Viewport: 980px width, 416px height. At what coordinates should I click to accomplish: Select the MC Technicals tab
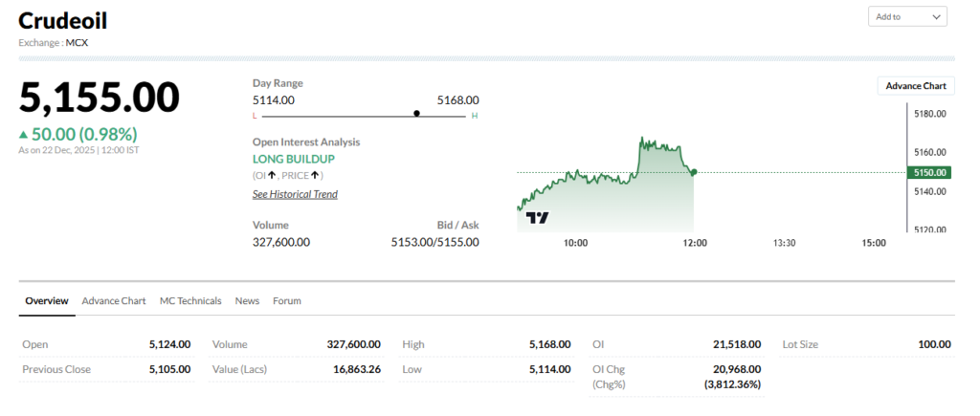coord(190,300)
